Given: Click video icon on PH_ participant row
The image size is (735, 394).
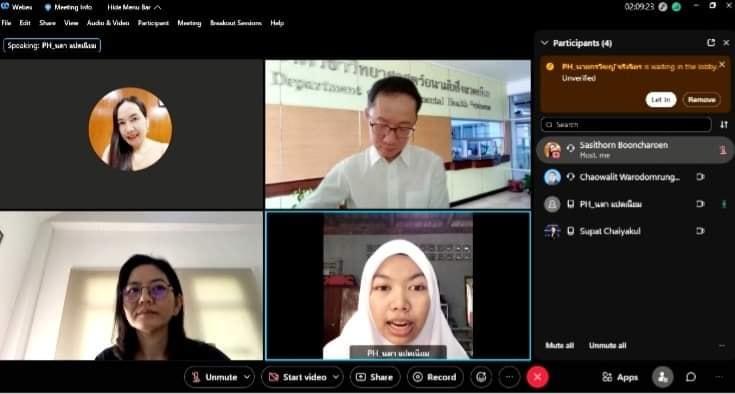Looking at the screenshot, I should coord(700,204).
